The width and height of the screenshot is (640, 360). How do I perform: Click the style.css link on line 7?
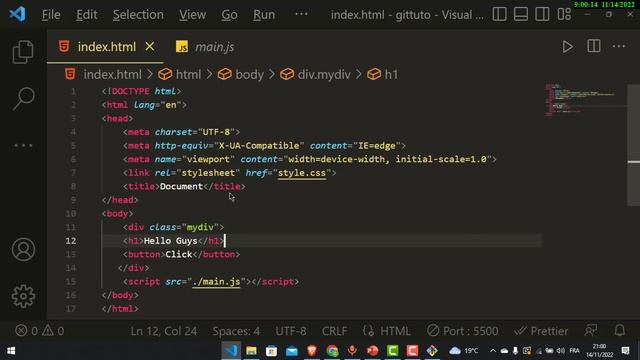[302, 173]
